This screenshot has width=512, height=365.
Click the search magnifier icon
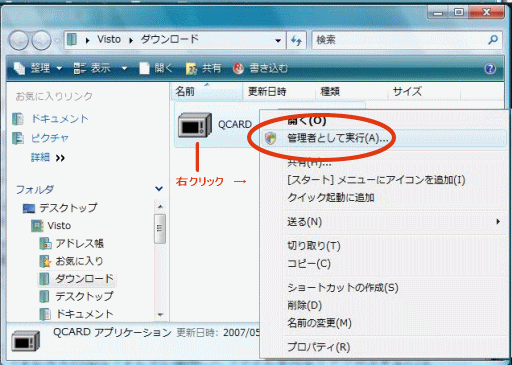493,40
